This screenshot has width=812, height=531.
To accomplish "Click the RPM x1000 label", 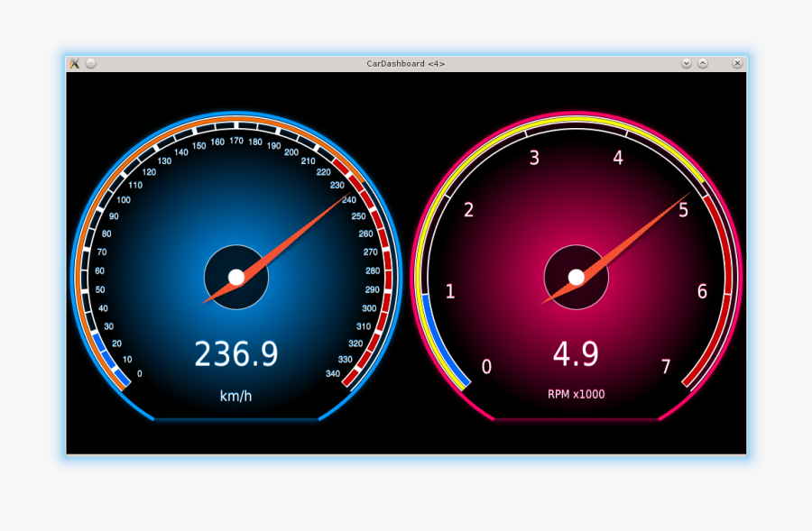I will [x=576, y=394].
